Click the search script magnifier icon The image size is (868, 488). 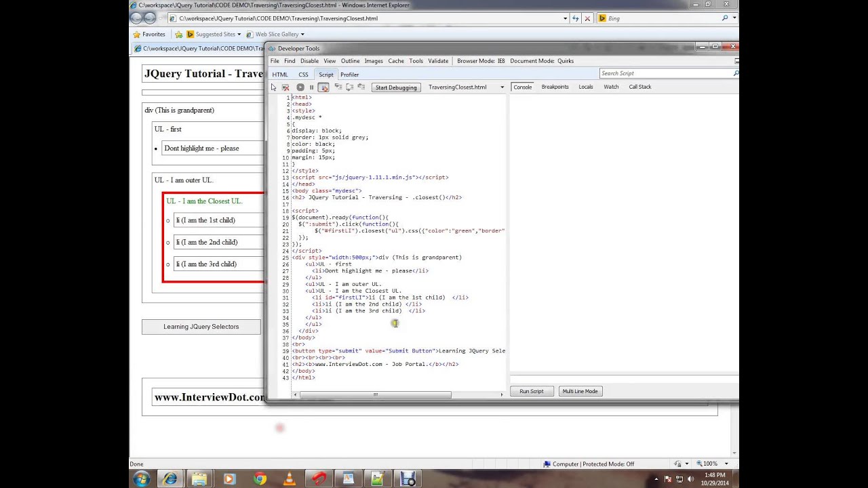click(x=736, y=73)
